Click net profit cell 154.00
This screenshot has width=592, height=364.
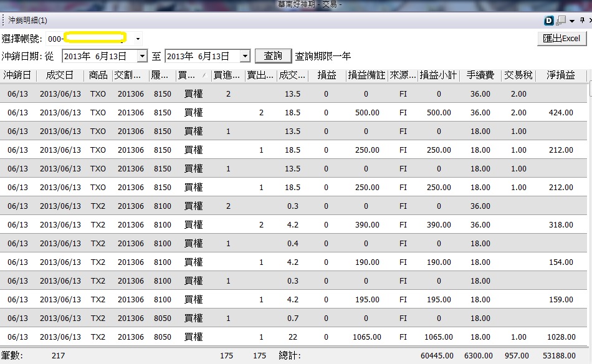click(x=561, y=262)
